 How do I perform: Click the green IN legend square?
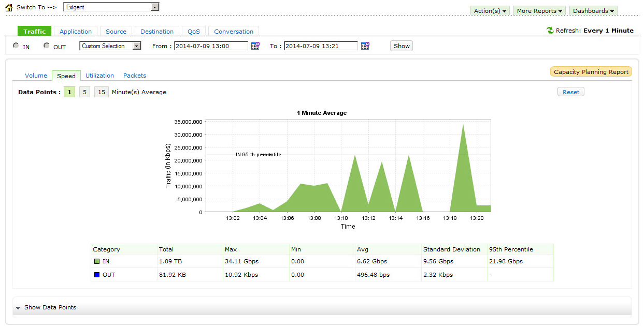point(96,261)
